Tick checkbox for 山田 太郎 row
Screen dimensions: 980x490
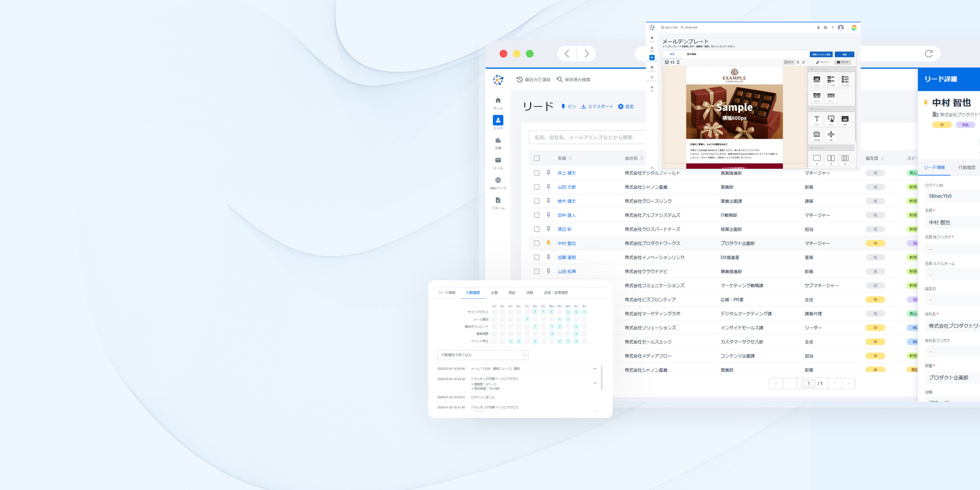(x=536, y=187)
